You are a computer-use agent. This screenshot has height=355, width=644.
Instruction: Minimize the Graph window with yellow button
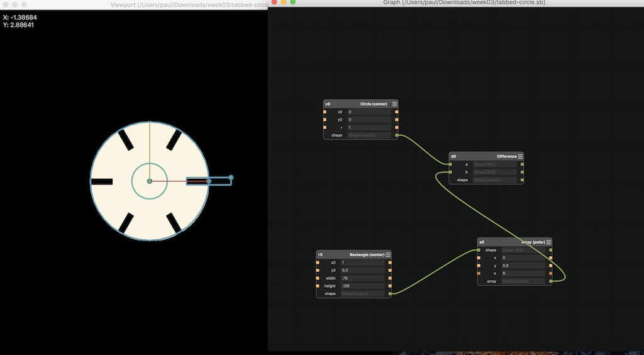click(x=284, y=2)
